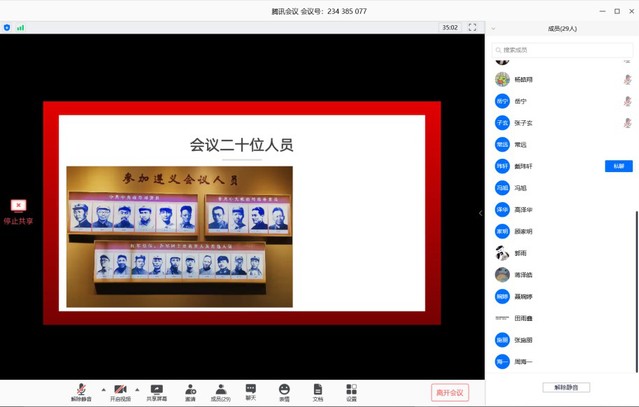The height and width of the screenshot is (407, 639).
Task: Open the Invite (邀请) icon
Action: [x=190, y=389]
